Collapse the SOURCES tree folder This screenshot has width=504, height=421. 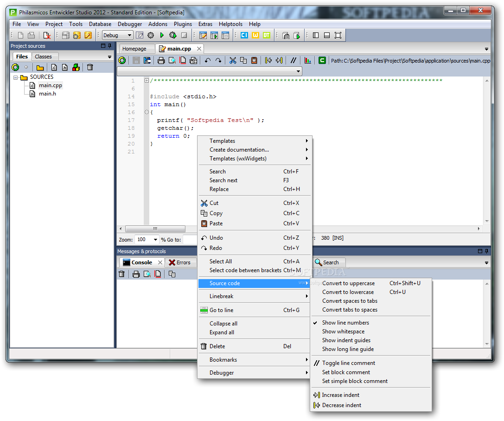click(15, 77)
